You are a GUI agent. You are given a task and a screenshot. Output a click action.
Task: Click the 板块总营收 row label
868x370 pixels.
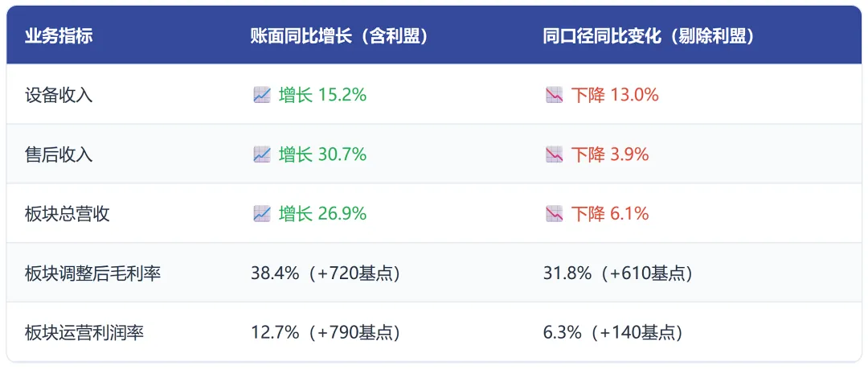pyautogui.click(x=68, y=214)
